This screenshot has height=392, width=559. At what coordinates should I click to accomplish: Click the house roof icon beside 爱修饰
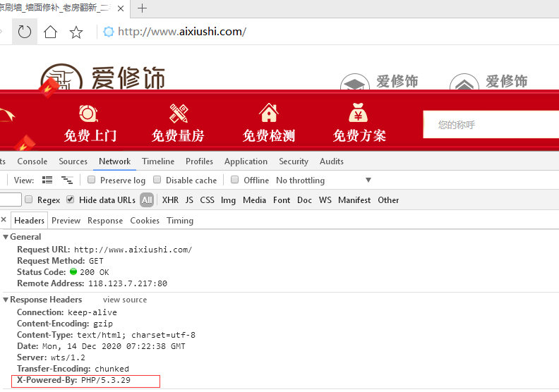[x=464, y=82]
